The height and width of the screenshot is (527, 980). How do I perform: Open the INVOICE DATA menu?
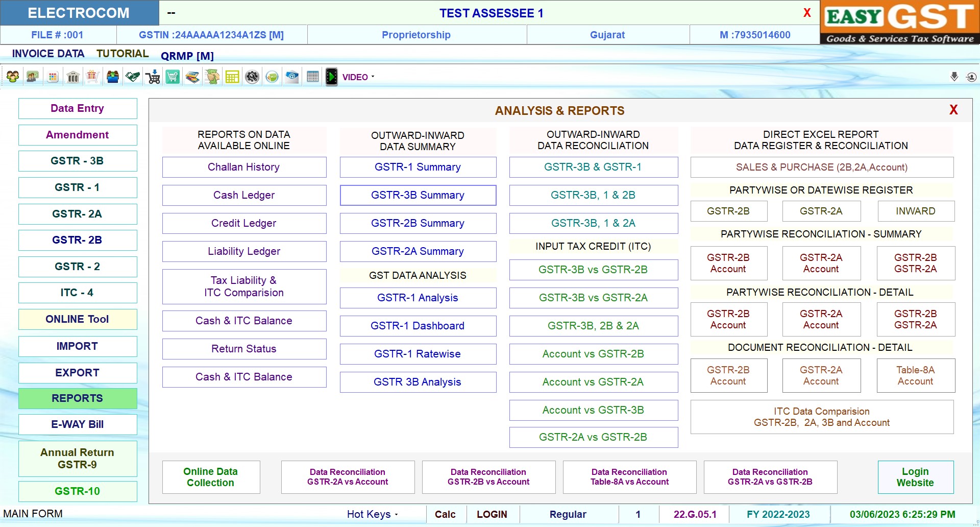click(48, 54)
